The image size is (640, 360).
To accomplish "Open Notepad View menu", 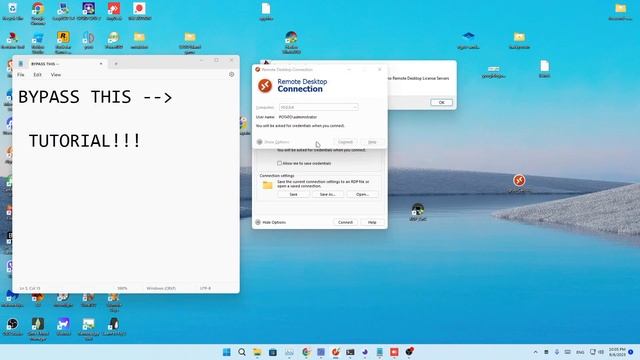I will point(56,75).
